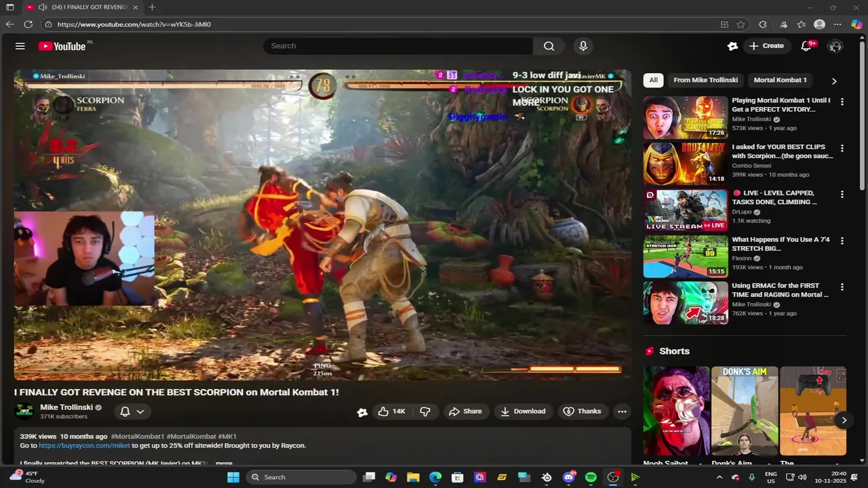Open the Donk's Aim short

[745, 411]
